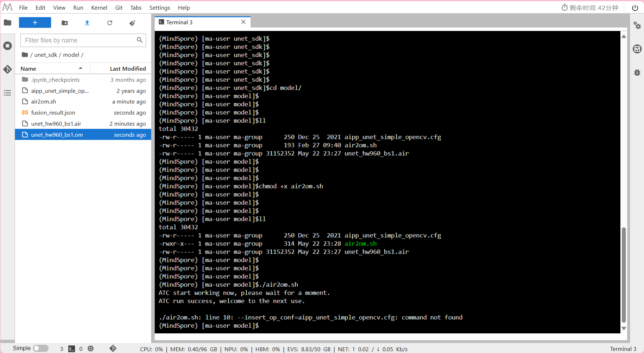
Task: Sort files by Last Modified column
Action: (121, 69)
